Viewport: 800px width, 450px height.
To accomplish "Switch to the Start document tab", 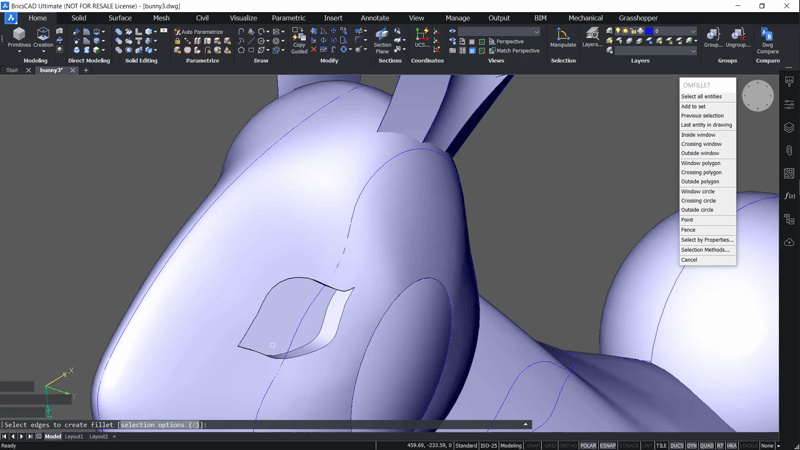I will [x=12, y=70].
